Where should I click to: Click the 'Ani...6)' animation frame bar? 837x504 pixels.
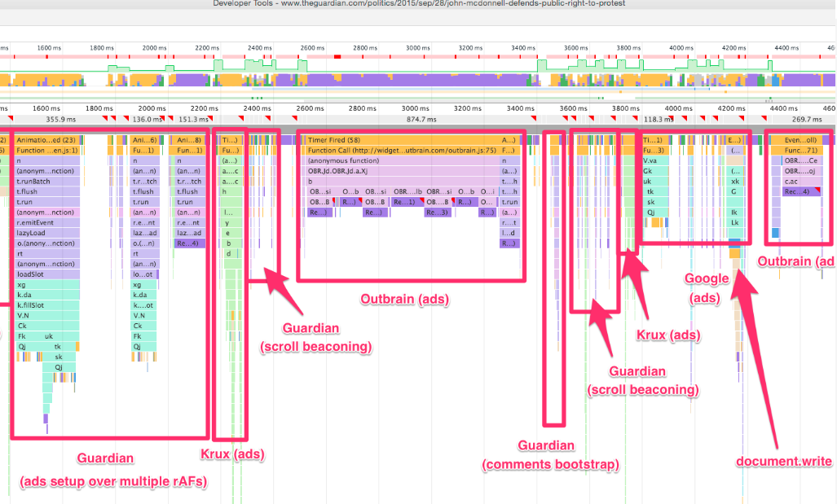[x=144, y=140]
